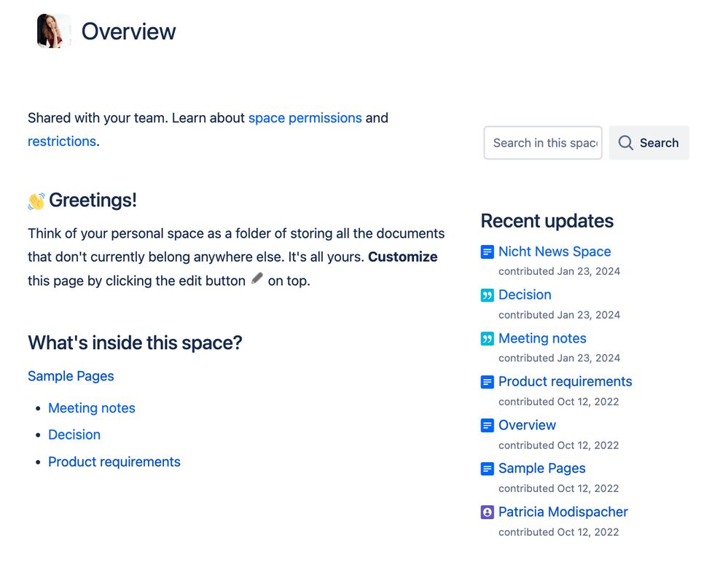Image resolution: width=728 pixels, height=581 pixels.
Task: Click the user icon beside Patricia Modispacher
Action: pyautogui.click(x=487, y=512)
